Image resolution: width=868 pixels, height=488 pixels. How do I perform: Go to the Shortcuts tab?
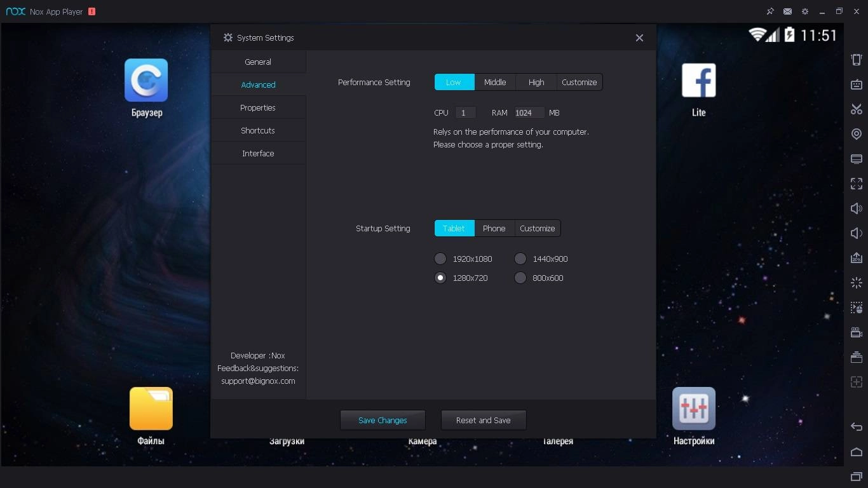click(258, 130)
